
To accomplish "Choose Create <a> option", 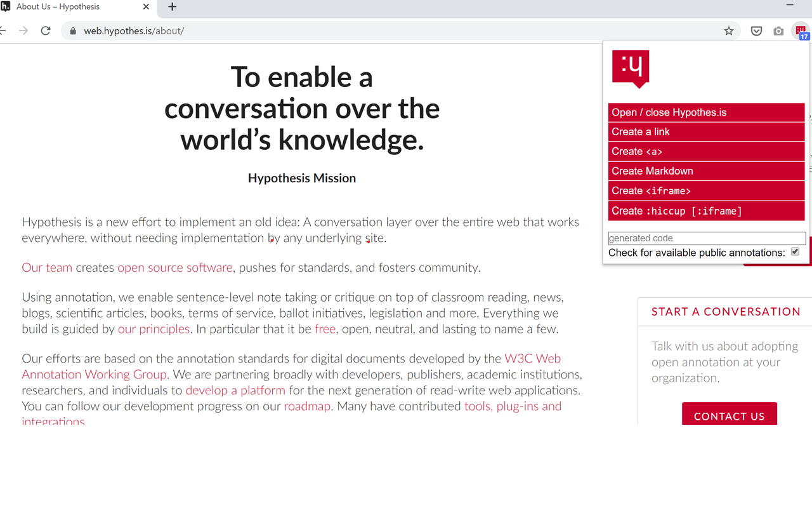I will 706,151.
